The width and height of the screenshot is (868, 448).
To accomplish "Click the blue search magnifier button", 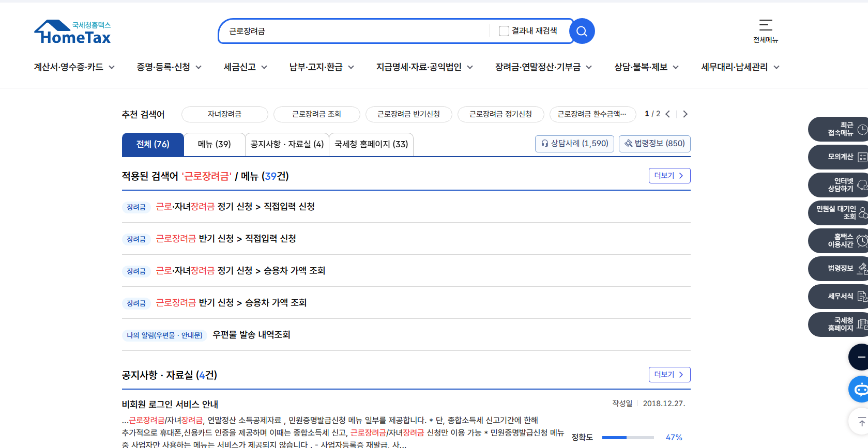I will [582, 32].
